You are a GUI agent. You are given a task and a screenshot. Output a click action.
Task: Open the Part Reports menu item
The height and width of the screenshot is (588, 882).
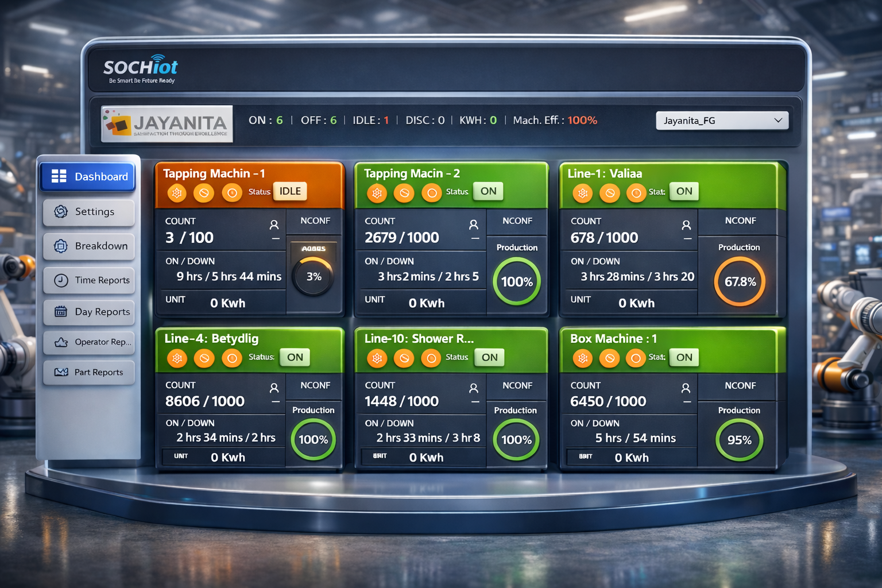61,372
